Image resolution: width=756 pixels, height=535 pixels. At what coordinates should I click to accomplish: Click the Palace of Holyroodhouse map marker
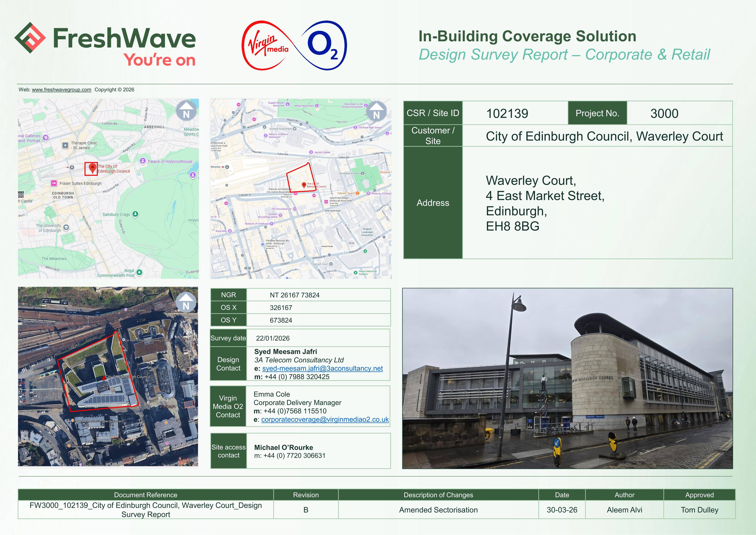point(142,161)
